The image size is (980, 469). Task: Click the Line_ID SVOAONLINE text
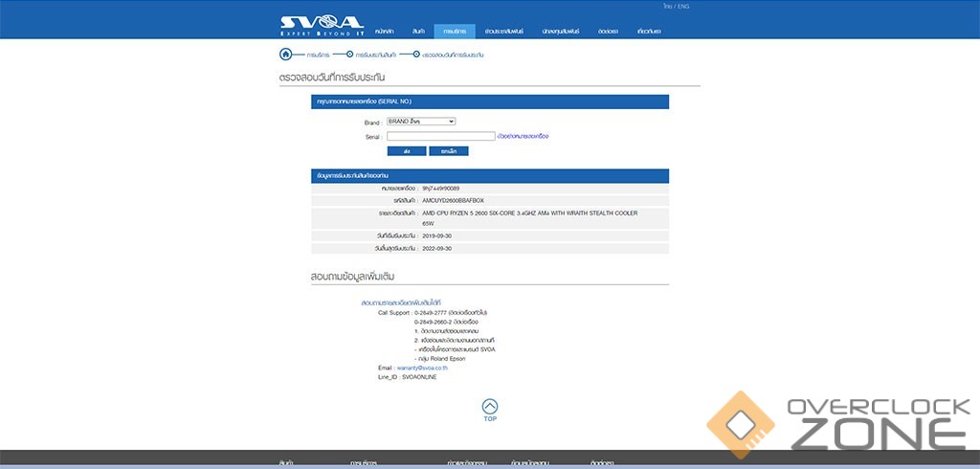(408, 377)
